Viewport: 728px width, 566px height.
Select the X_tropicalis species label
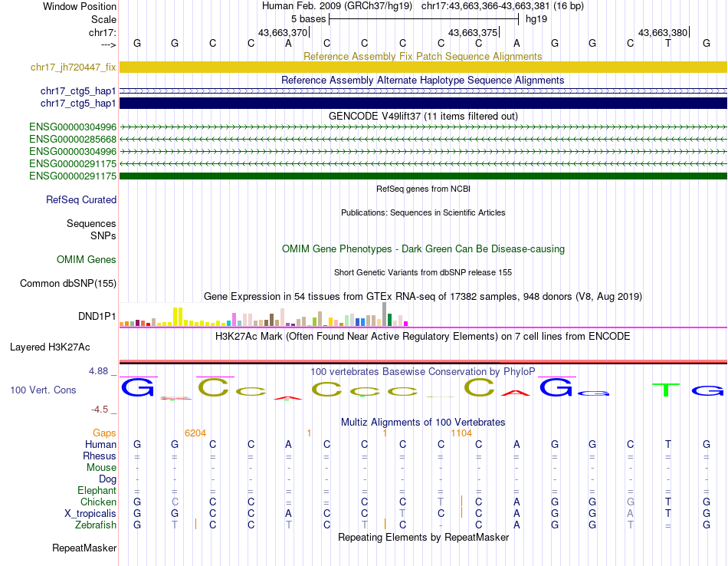[90, 514]
